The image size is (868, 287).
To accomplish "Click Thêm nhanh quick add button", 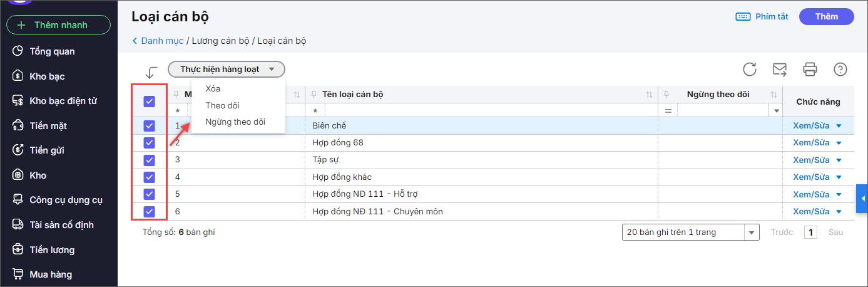I will pyautogui.click(x=58, y=25).
